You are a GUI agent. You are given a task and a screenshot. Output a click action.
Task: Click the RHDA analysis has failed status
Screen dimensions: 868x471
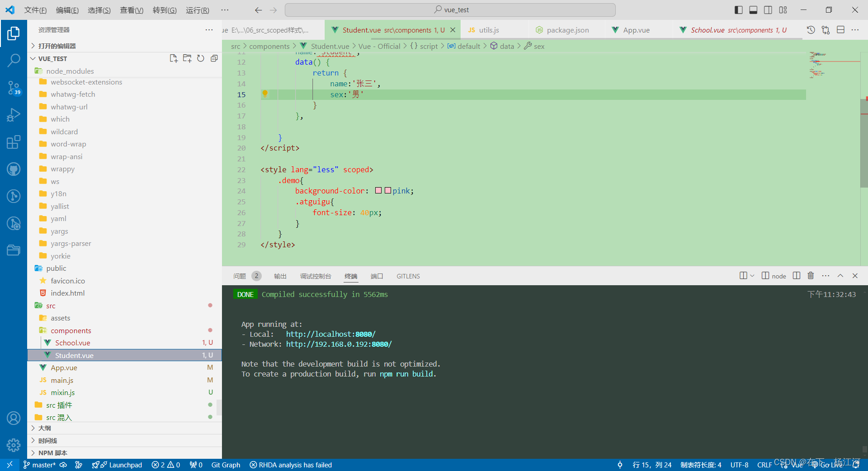click(291, 465)
